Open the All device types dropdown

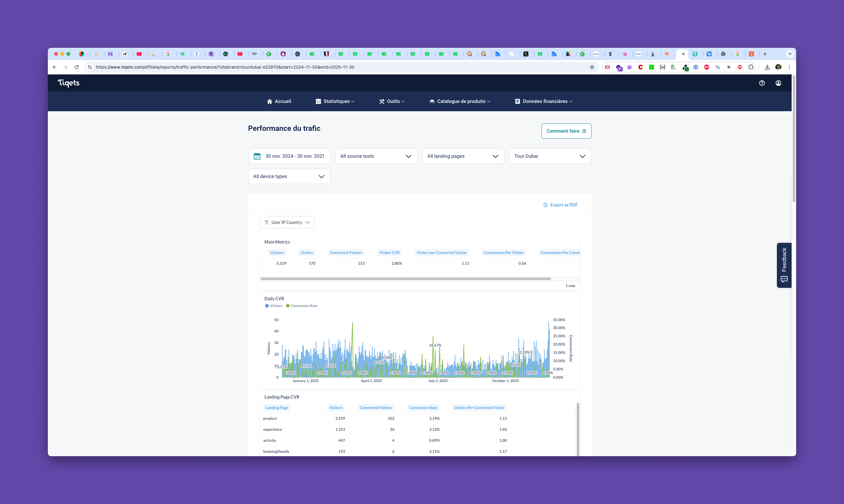point(289,176)
